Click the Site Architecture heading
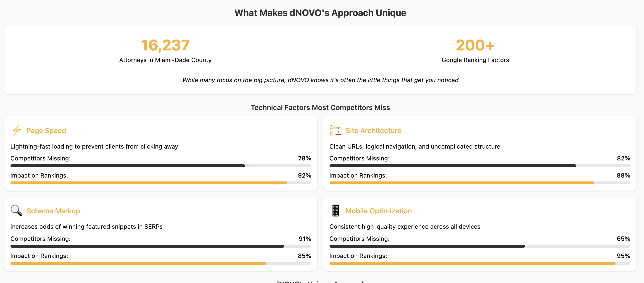 coord(373,131)
